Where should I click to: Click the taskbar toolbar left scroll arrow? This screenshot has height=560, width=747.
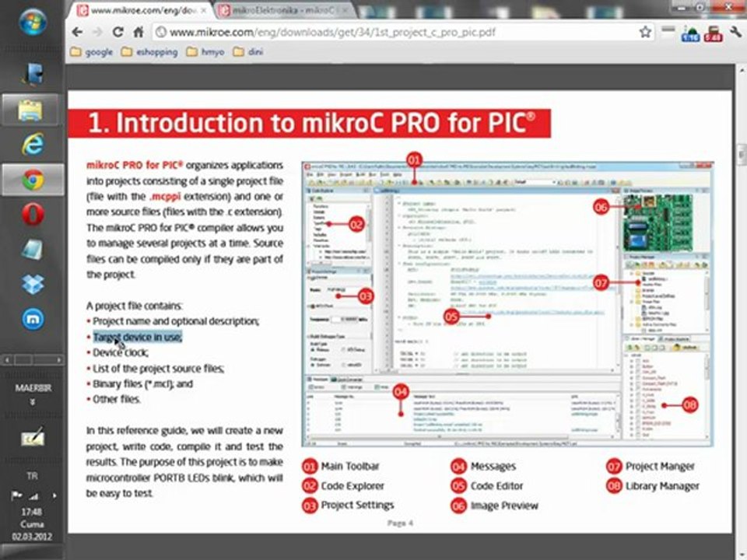[x=7, y=360]
